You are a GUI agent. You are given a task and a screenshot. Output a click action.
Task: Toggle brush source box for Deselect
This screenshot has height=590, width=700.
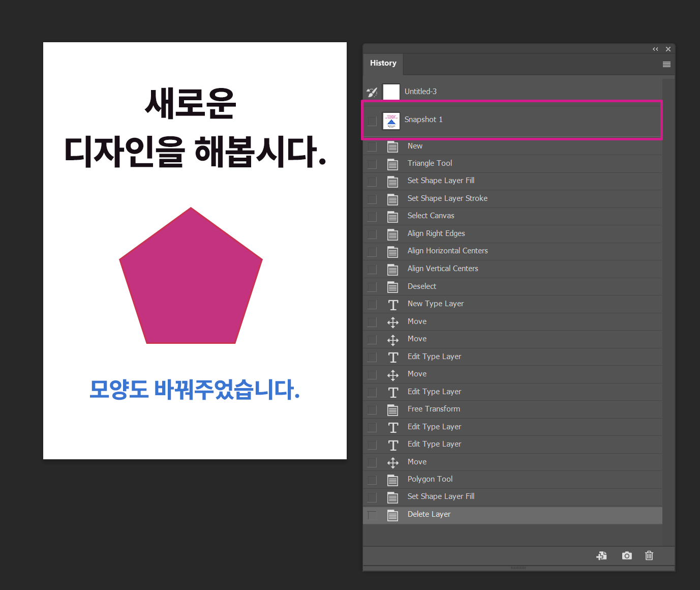point(372,287)
